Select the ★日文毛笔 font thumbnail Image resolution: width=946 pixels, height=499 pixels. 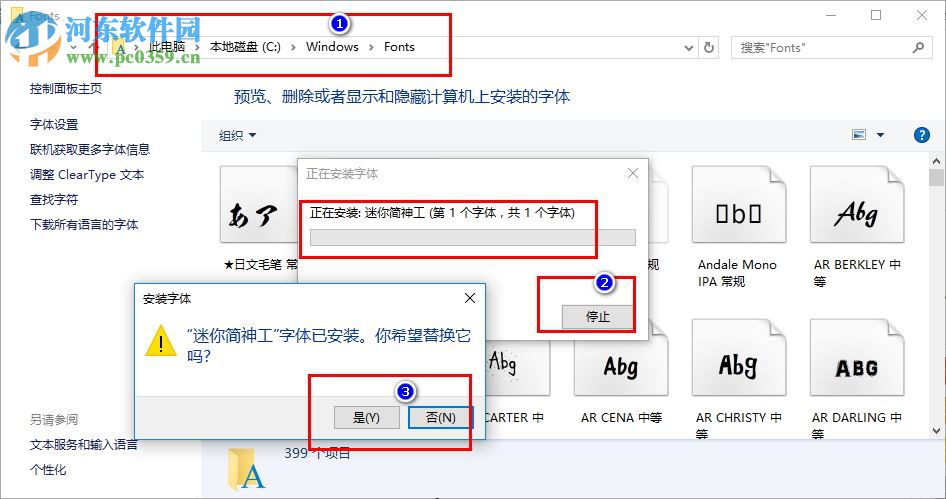(x=259, y=205)
